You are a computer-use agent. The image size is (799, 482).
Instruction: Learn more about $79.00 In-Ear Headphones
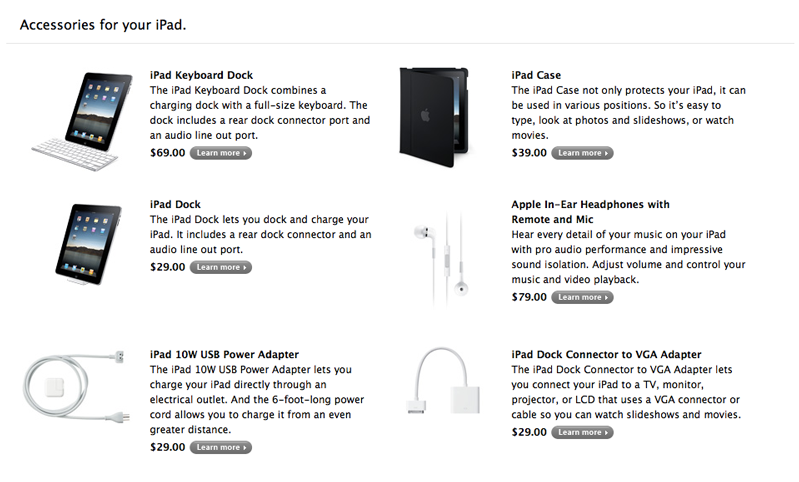(x=582, y=297)
